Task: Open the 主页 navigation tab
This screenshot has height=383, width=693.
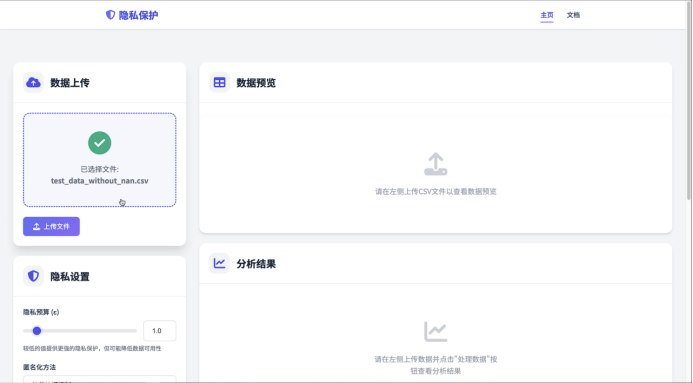Action: click(x=547, y=15)
